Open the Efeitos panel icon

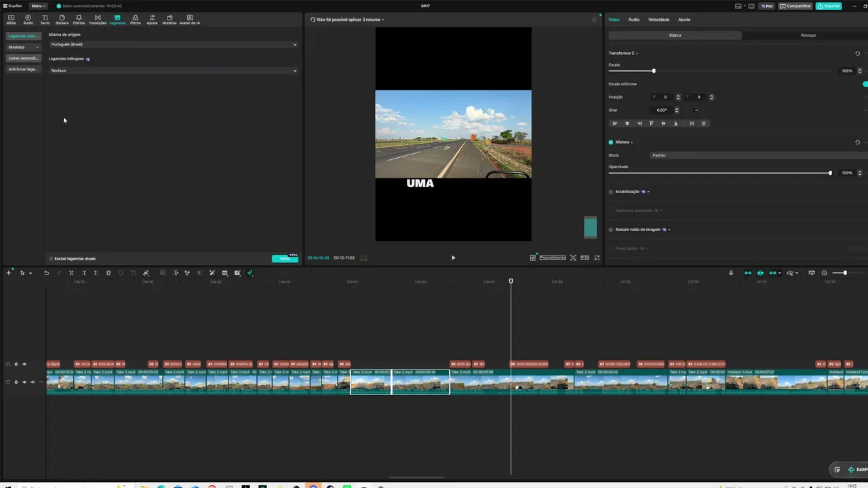[79, 20]
